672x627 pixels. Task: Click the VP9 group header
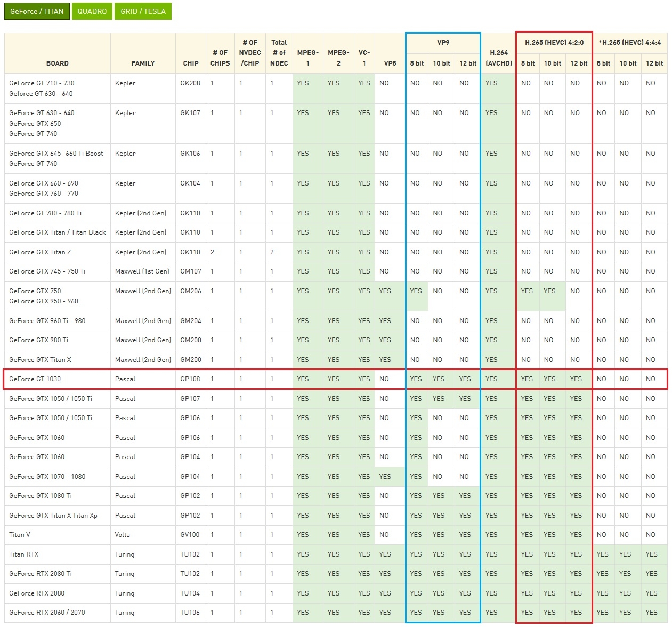[x=443, y=43]
